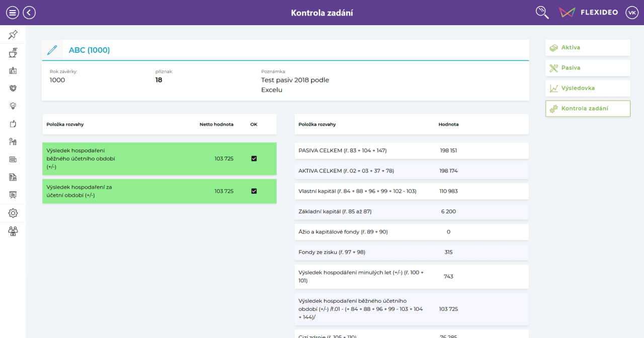Click the pencil edit icon beside ABC (1000)
The width and height of the screenshot is (644, 338).
tap(52, 50)
